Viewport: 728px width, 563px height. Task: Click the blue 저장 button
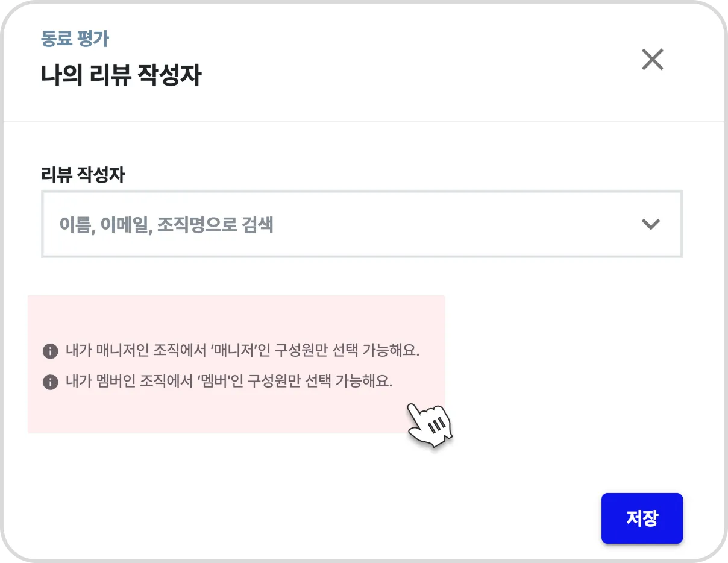642,518
